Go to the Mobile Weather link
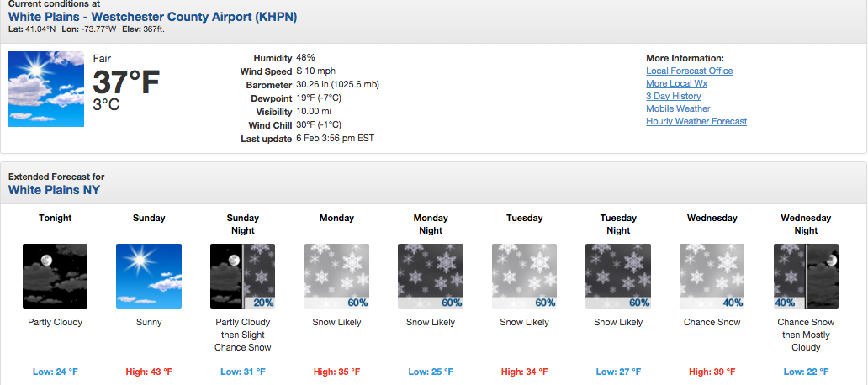The image size is (868, 385). coord(678,109)
